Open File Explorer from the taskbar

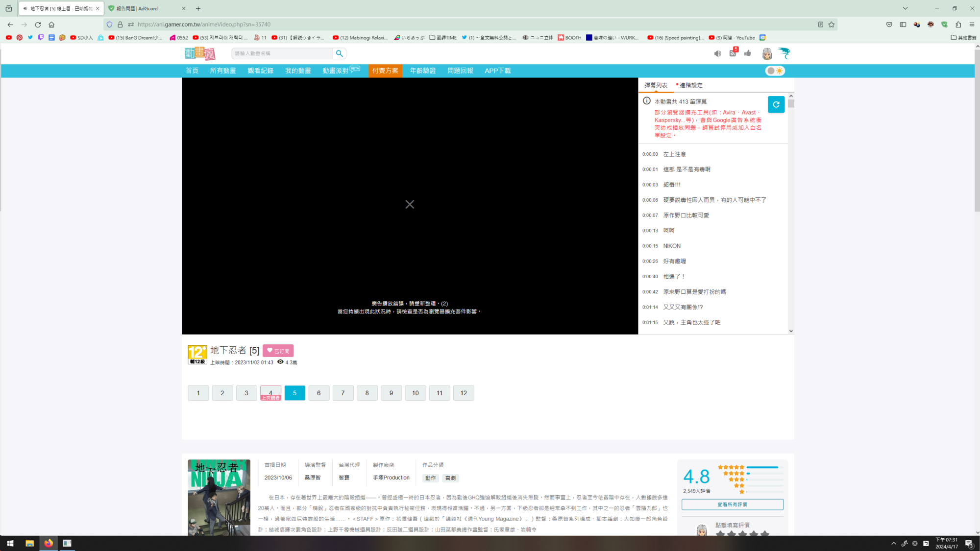pos(29,543)
